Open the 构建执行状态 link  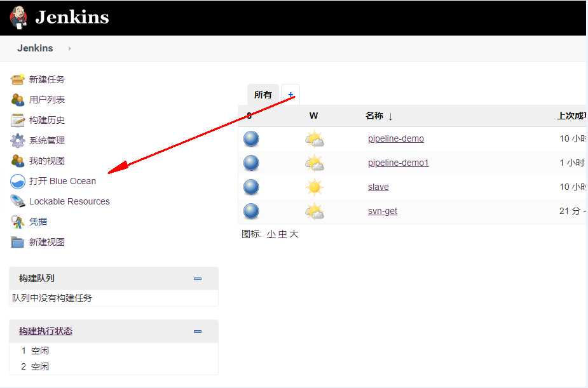tap(46, 331)
